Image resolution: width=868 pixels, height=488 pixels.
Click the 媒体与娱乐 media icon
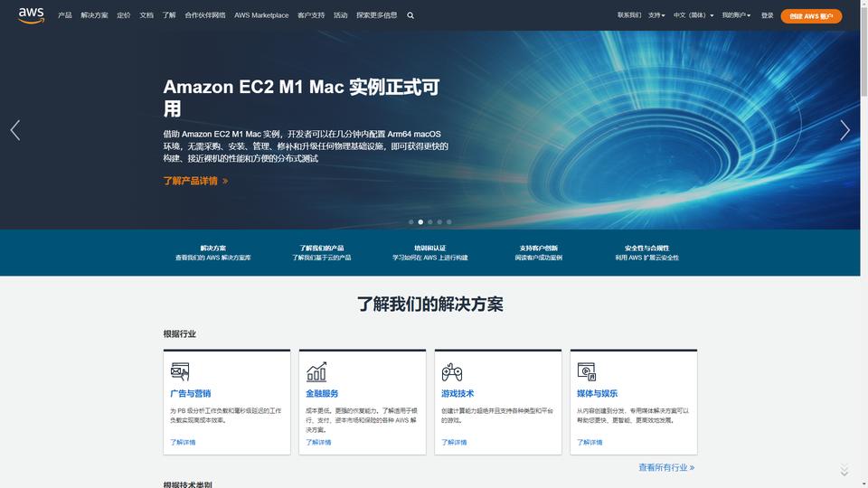click(x=586, y=371)
